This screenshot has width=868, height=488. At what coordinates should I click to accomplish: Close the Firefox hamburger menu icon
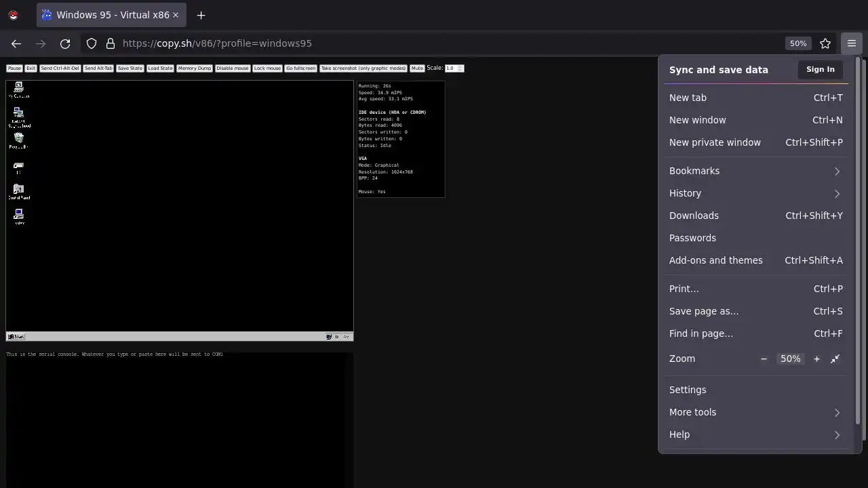[x=852, y=43]
